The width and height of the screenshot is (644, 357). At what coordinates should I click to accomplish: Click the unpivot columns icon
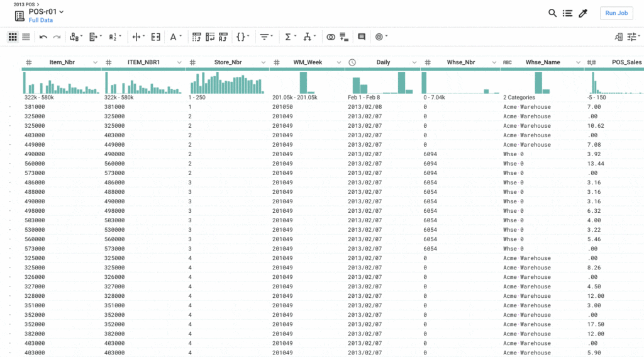tap(210, 37)
